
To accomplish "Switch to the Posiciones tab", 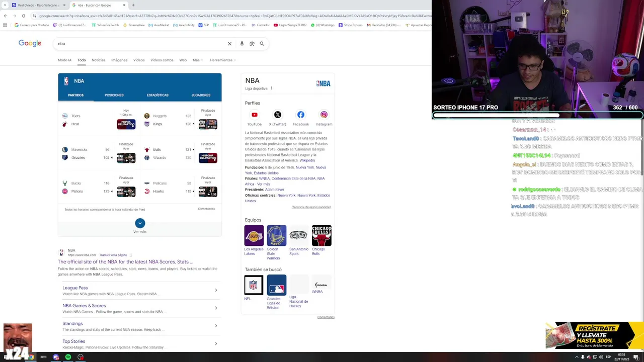I will tap(114, 95).
